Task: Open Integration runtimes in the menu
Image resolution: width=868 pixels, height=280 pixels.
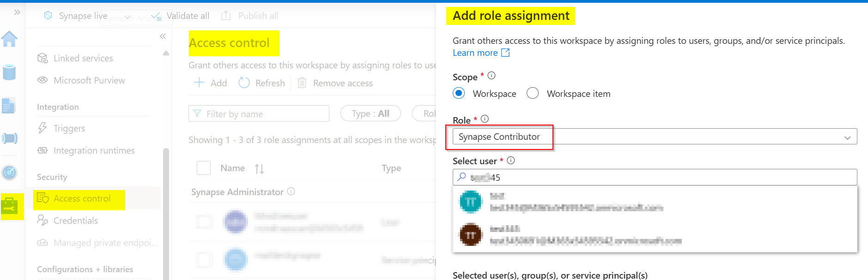Action: (94, 150)
